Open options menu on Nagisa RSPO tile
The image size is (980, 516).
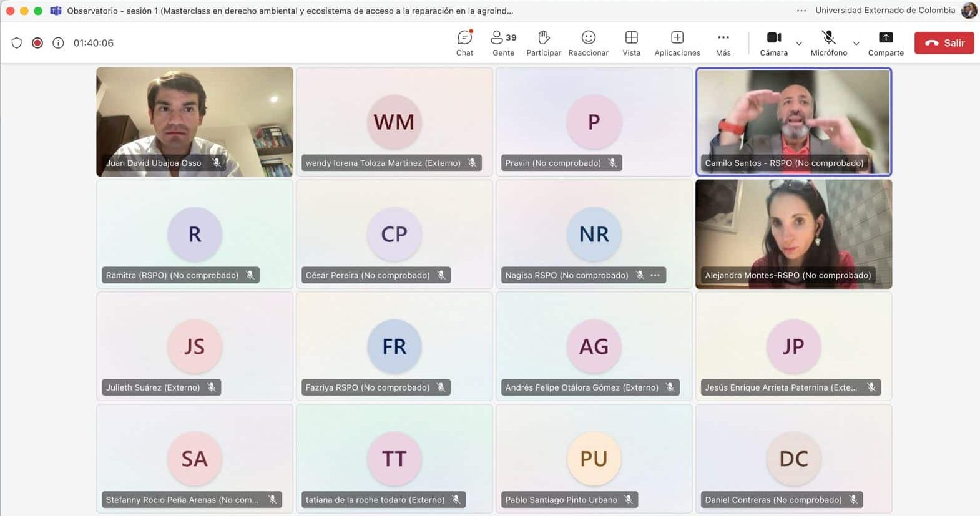[655, 275]
